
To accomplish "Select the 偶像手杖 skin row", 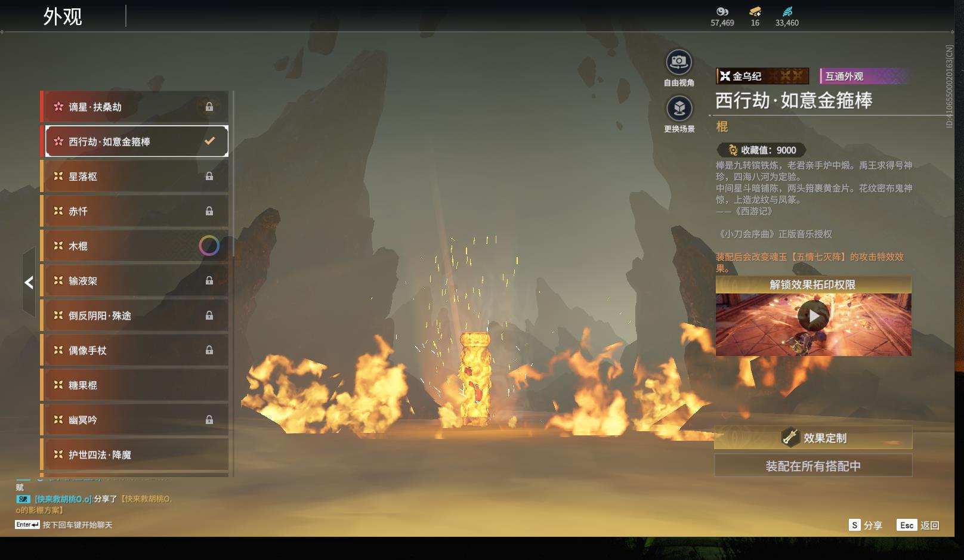I will (134, 350).
